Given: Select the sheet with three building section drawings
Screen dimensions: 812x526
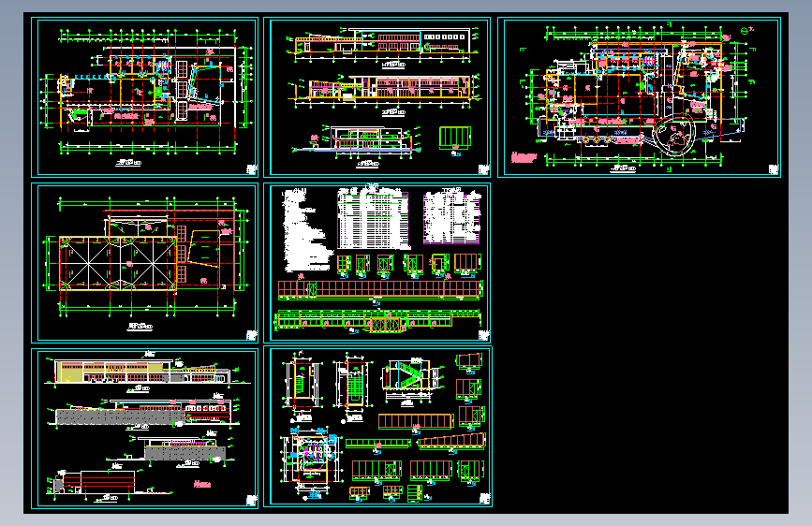Looking at the screenshot, I should coord(377,97).
